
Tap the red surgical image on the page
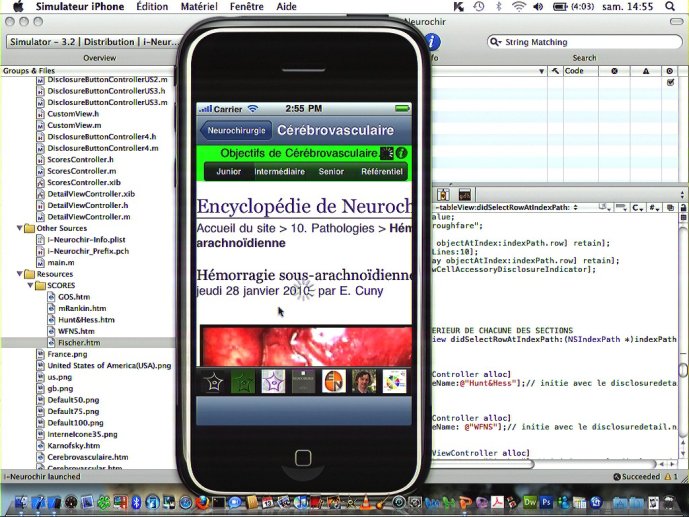[x=306, y=346]
